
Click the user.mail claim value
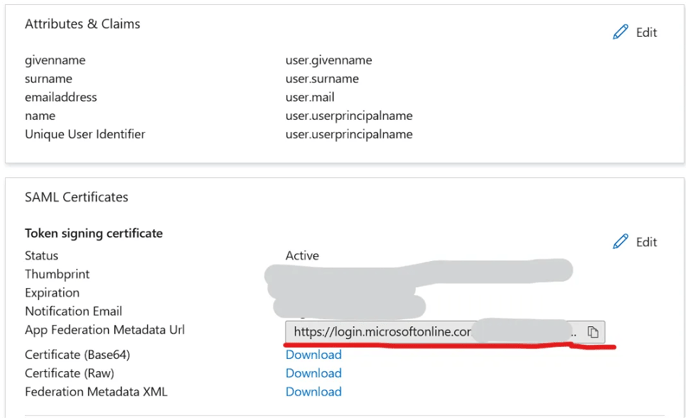310,97
